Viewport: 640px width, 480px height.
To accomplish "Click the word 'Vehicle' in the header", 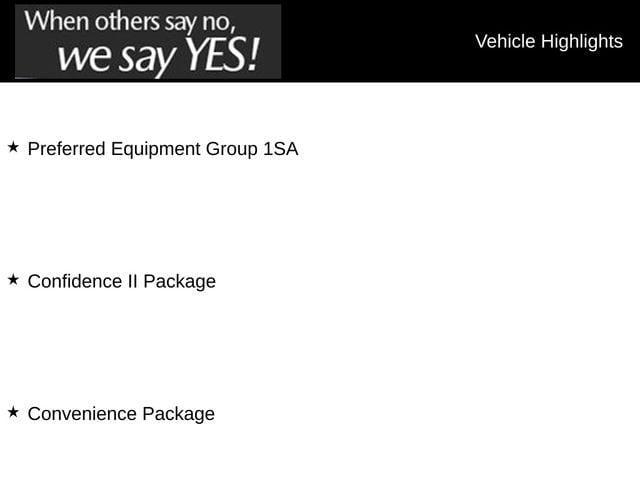I will (x=505, y=41).
